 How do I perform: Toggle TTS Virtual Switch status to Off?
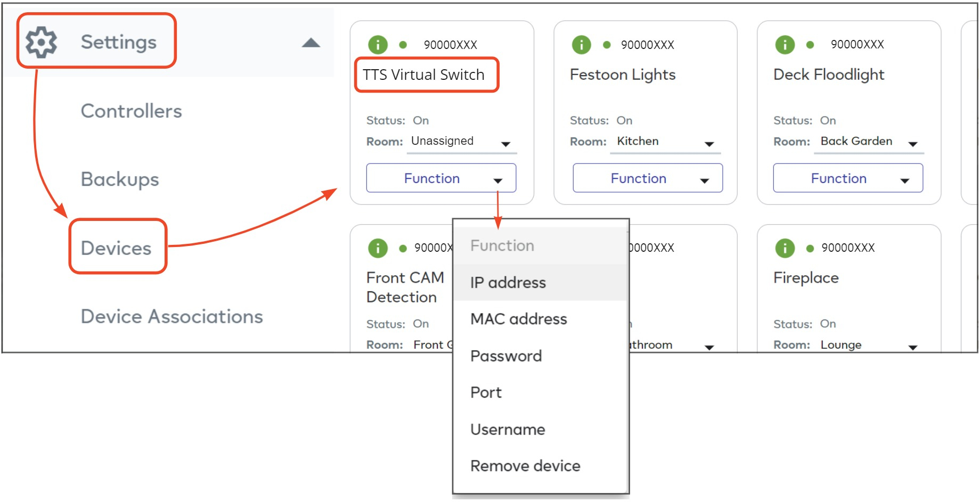[x=420, y=120]
